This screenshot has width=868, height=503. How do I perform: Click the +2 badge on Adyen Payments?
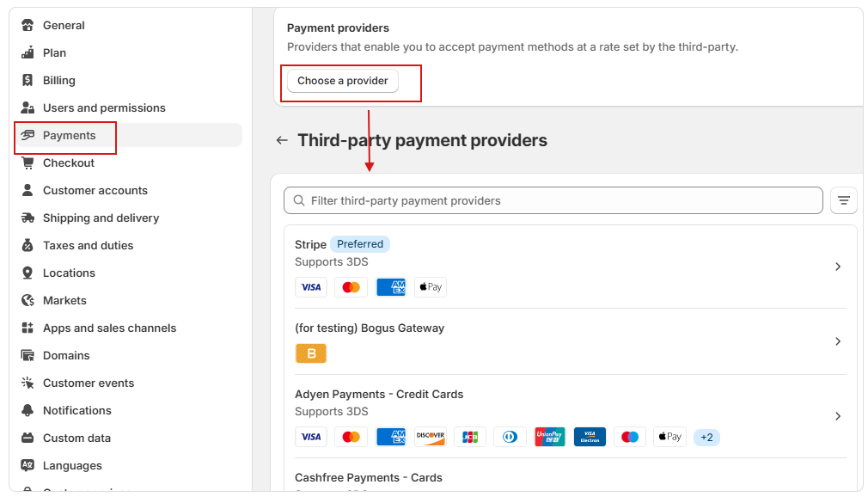pyautogui.click(x=706, y=437)
